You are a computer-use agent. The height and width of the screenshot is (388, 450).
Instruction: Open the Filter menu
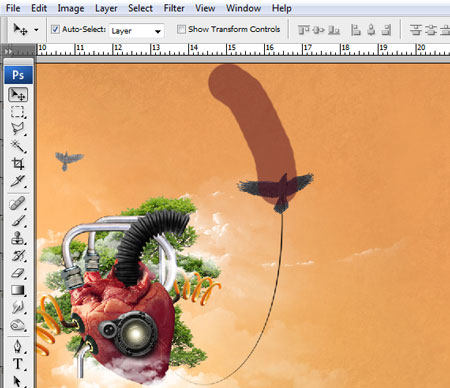point(174,8)
